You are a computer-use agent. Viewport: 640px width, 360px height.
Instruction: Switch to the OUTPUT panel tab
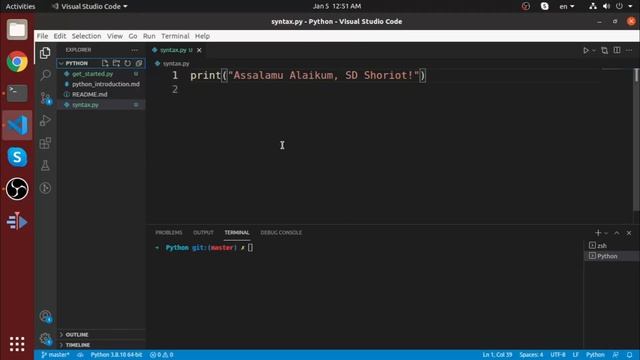pyautogui.click(x=203, y=233)
